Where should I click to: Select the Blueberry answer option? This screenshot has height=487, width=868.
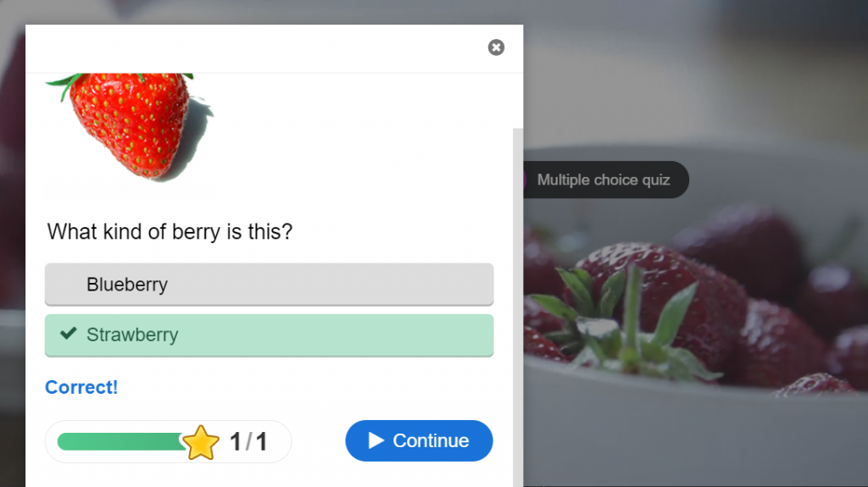click(x=269, y=285)
